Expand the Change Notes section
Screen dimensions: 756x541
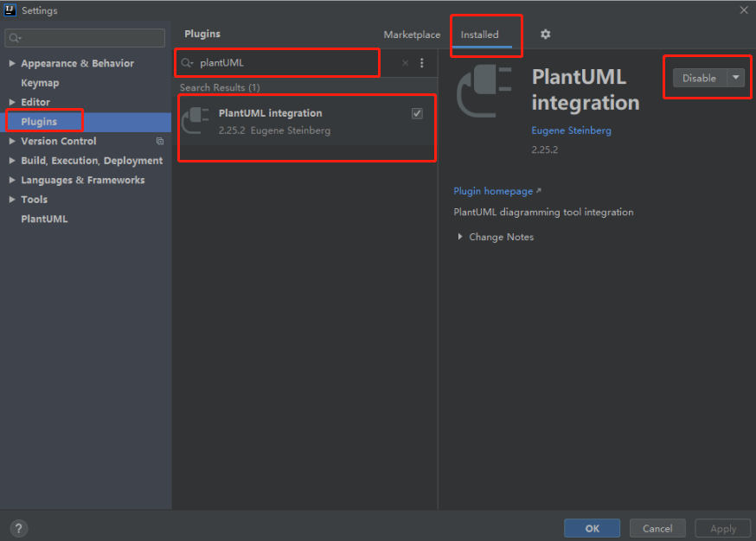click(460, 237)
